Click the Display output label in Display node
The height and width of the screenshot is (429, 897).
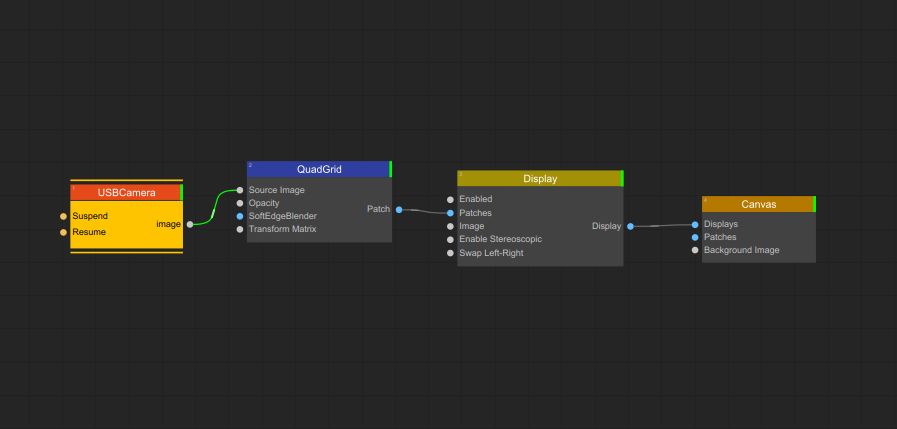pos(606,227)
